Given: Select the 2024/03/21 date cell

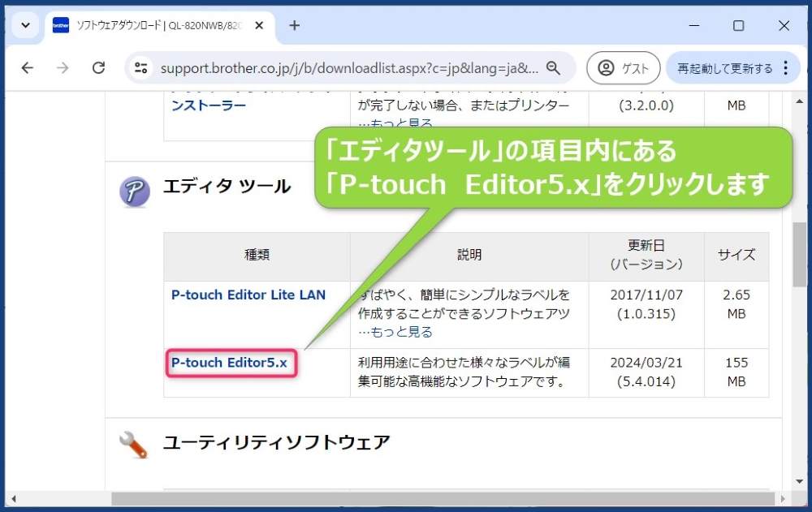Looking at the screenshot, I should (646, 372).
